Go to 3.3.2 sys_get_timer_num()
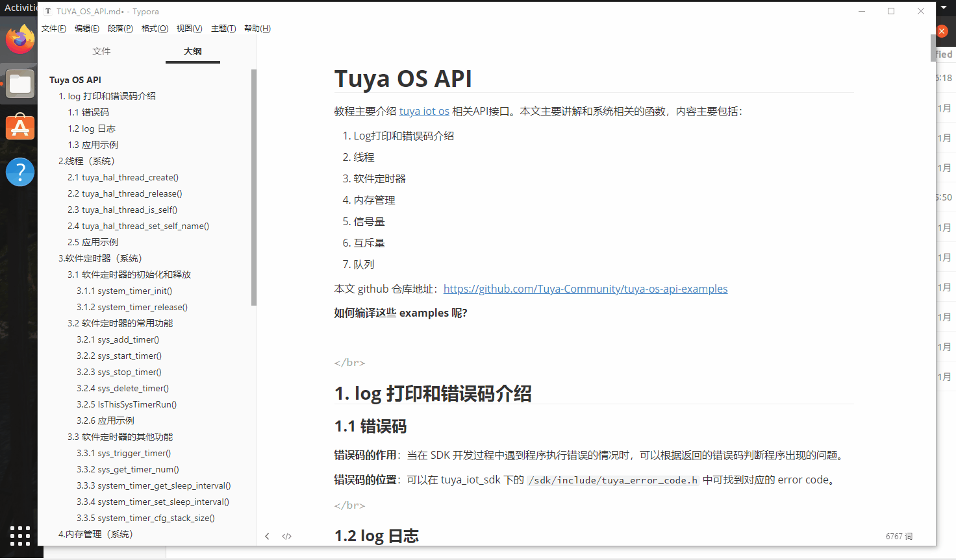 [x=128, y=469]
